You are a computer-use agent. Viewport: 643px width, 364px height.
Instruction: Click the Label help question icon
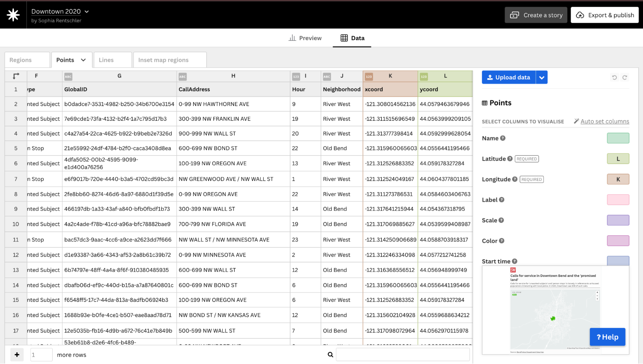pyautogui.click(x=501, y=200)
